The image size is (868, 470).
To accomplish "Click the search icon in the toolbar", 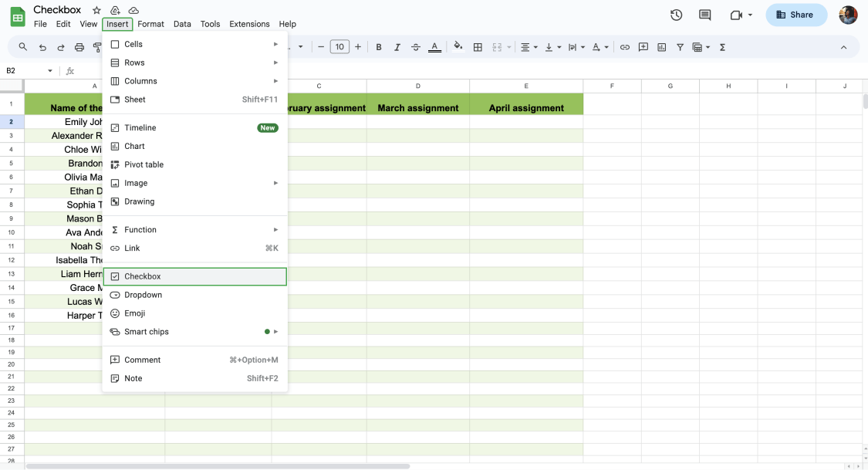I will tap(22, 46).
